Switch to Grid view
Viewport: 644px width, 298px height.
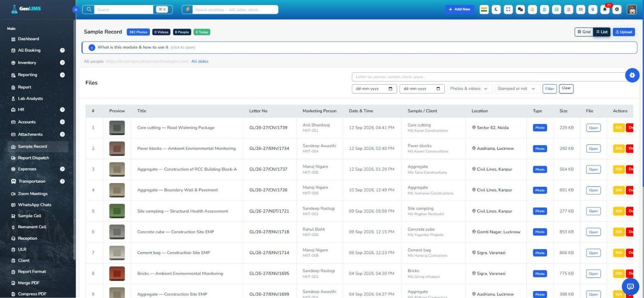click(584, 32)
